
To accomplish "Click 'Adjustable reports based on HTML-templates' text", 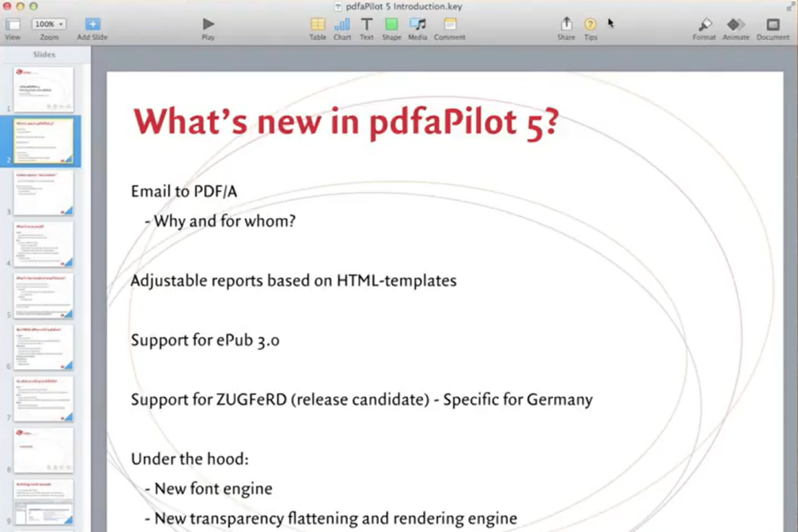I will click(294, 281).
